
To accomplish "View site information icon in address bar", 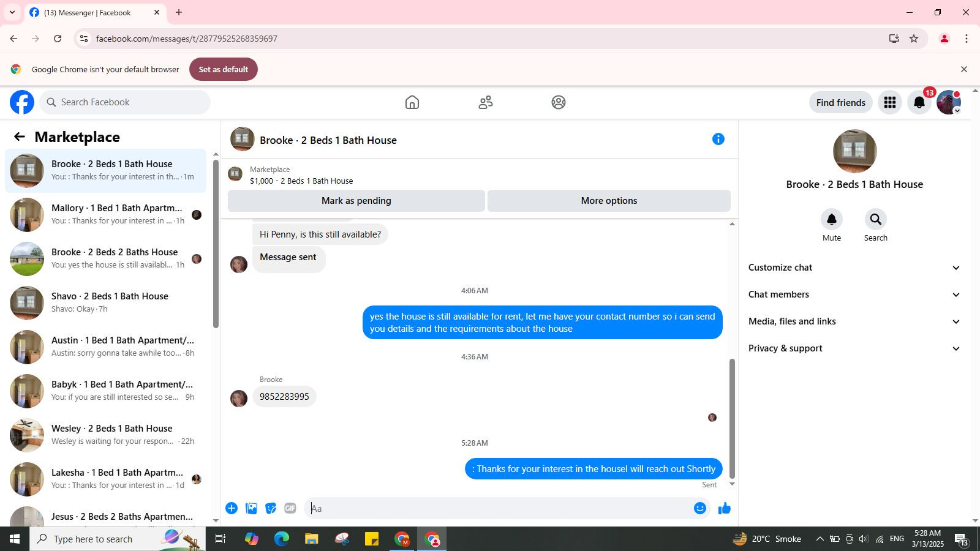I will 84,39.
